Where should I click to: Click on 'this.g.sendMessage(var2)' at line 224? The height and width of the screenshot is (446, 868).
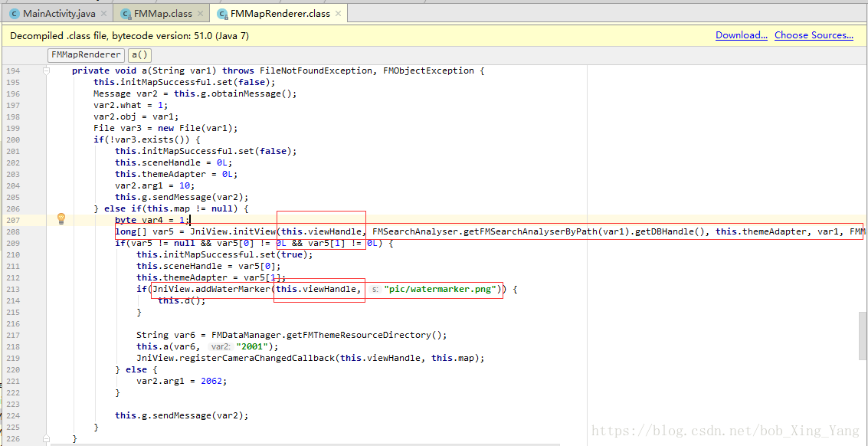point(182,415)
